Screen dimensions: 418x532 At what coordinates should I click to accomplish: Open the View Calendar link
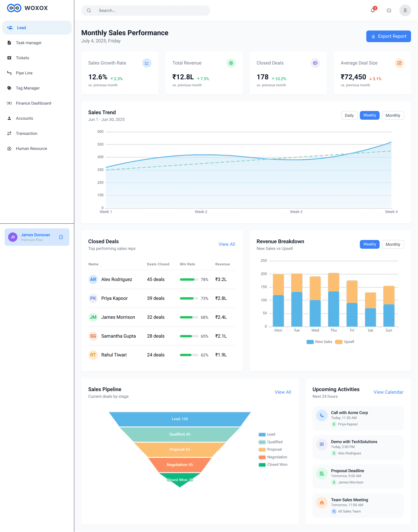(x=388, y=392)
